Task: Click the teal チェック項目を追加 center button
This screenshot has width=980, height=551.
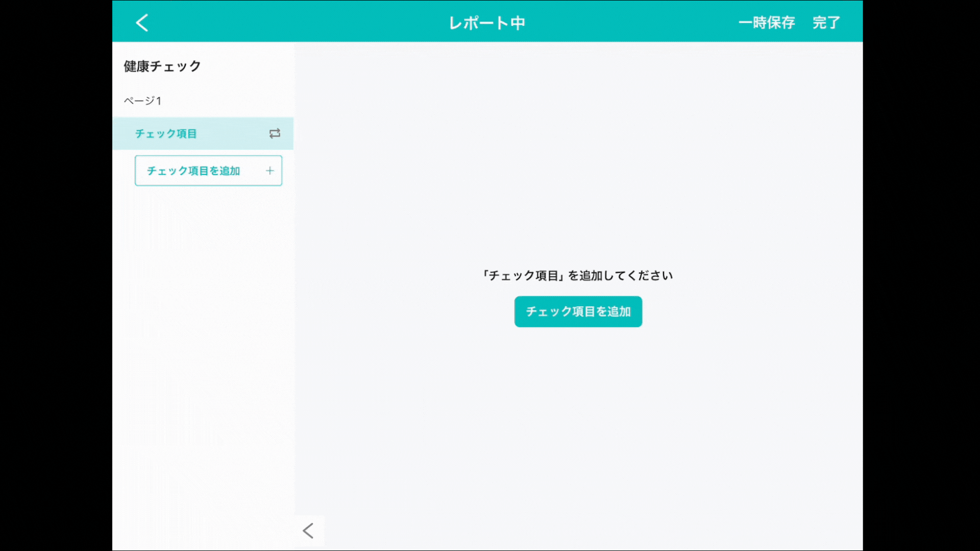Action: [578, 312]
